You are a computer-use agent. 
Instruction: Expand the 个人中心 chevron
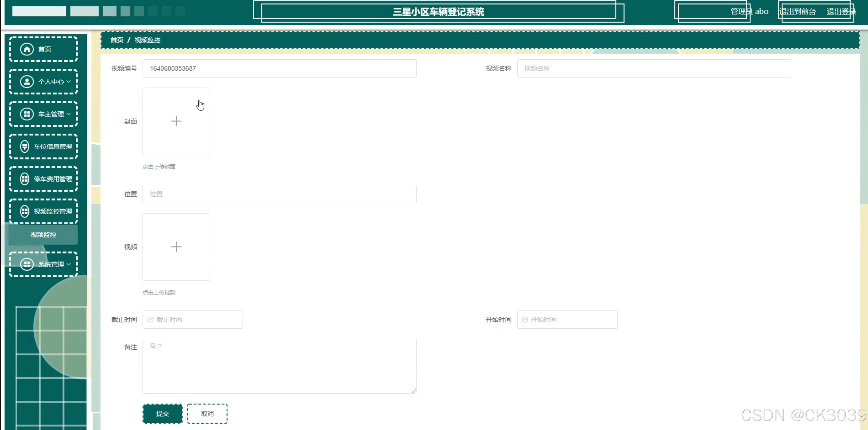pyautogui.click(x=69, y=82)
